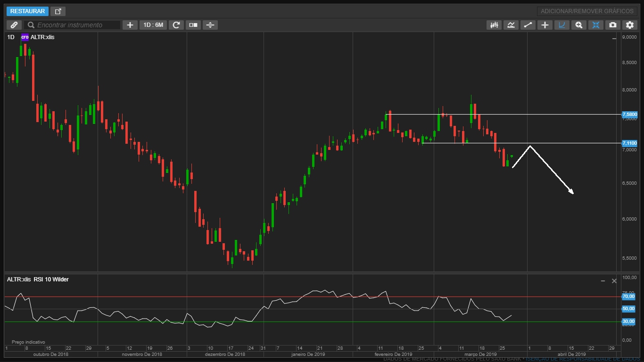Click the 7,5800 price level label
Image resolution: width=644 pixels, height=362 pixels.
coord(629,115)
